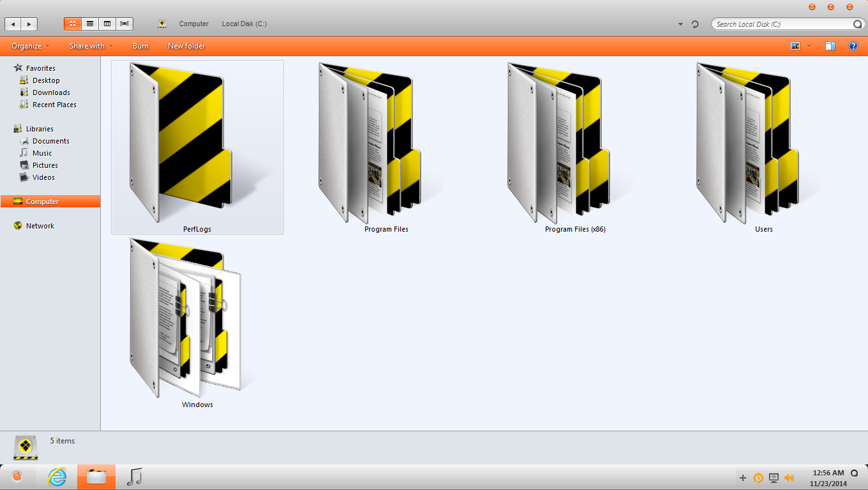The image size is (868, 490).
Task: Open Downloads under Favorites
Action: pyautogui.click(x=51, y=93)
